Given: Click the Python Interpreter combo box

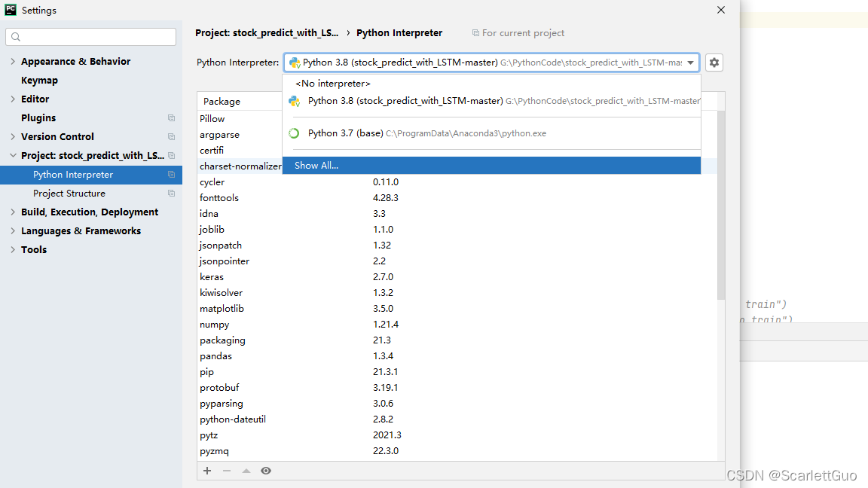Looking at the screenshot, I should 491,63.
